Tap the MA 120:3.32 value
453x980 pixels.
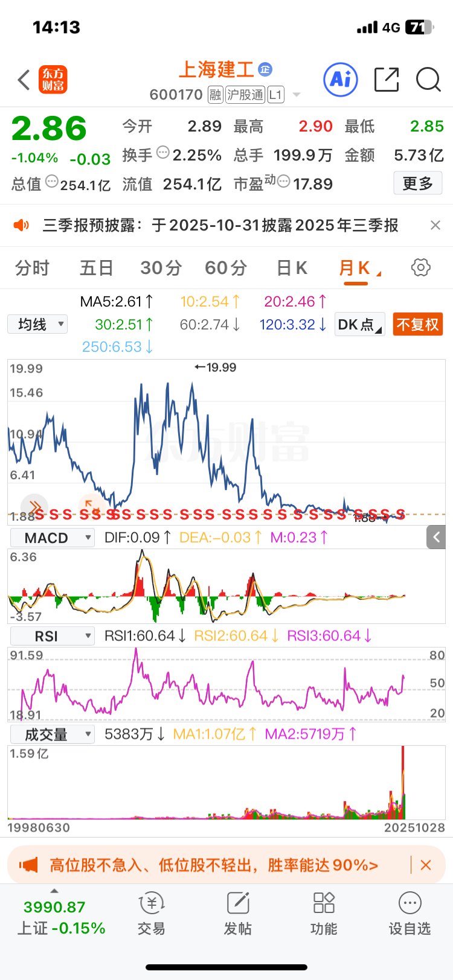(x=294, y=325)
